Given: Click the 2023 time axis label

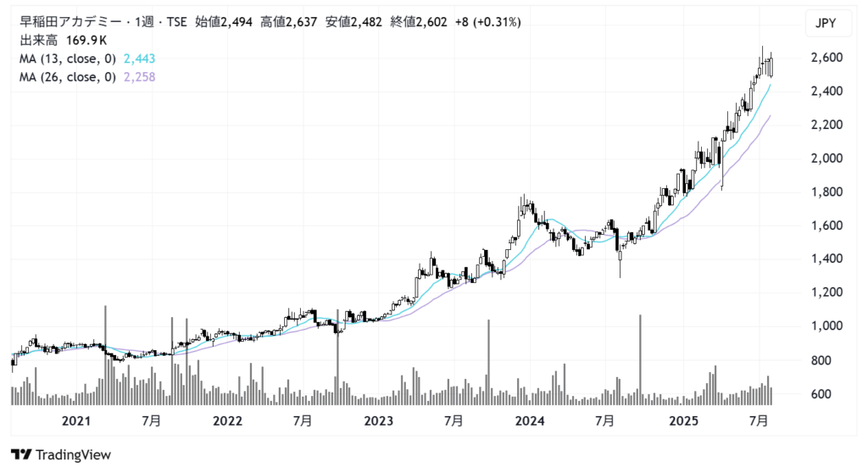Looking at the screenshot, I should tap(378, 421).
